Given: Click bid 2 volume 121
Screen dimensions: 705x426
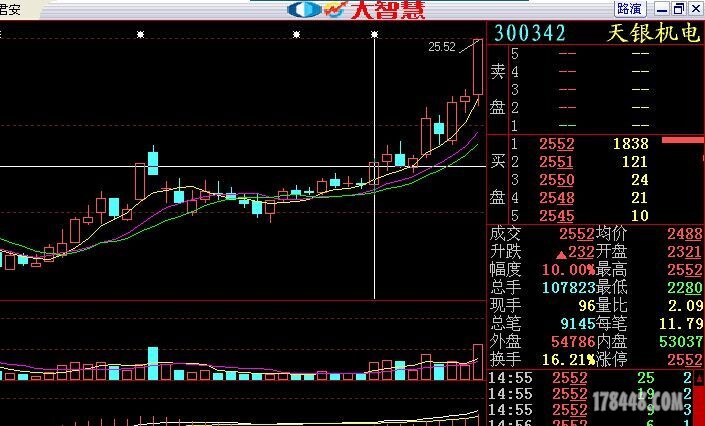Looking at the screenshot, I should point(634,162).
